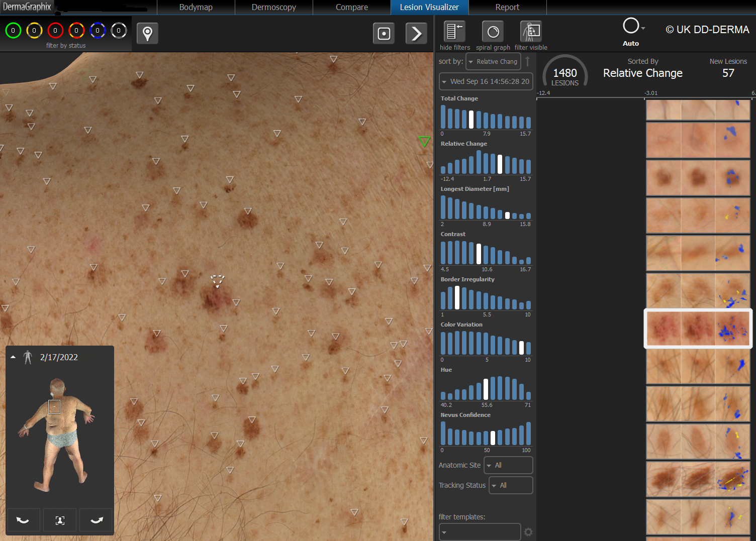Open the Wed Sep 16 date dropdown

[486, 81]
